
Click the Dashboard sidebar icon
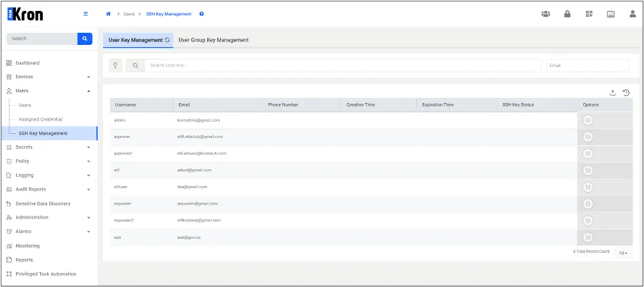click(9, 63)
